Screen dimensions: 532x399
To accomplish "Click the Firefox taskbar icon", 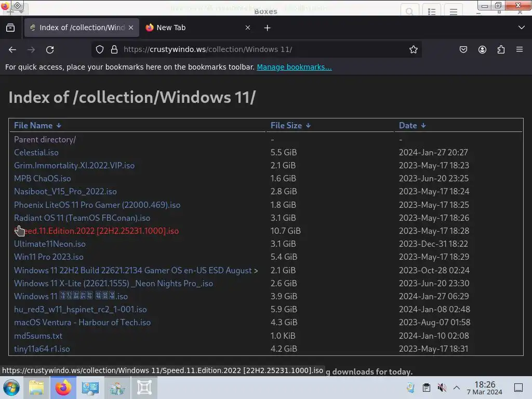I will (x=63, y=388).
